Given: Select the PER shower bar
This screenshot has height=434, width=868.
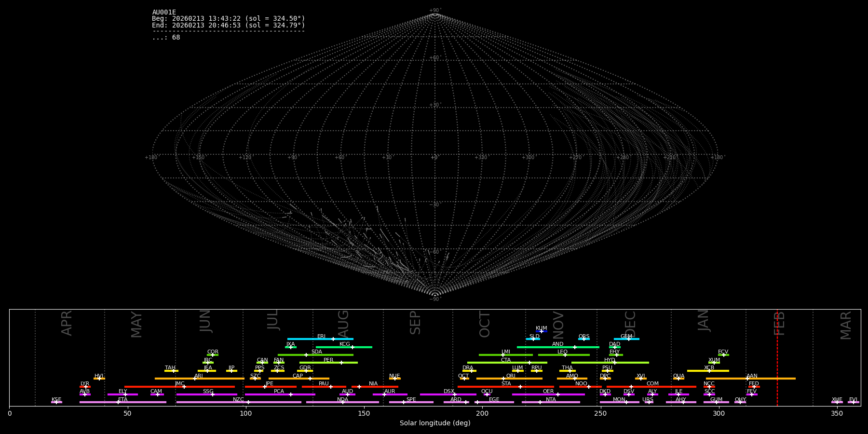Looking at the screenshot, I should tap(328, 363).
